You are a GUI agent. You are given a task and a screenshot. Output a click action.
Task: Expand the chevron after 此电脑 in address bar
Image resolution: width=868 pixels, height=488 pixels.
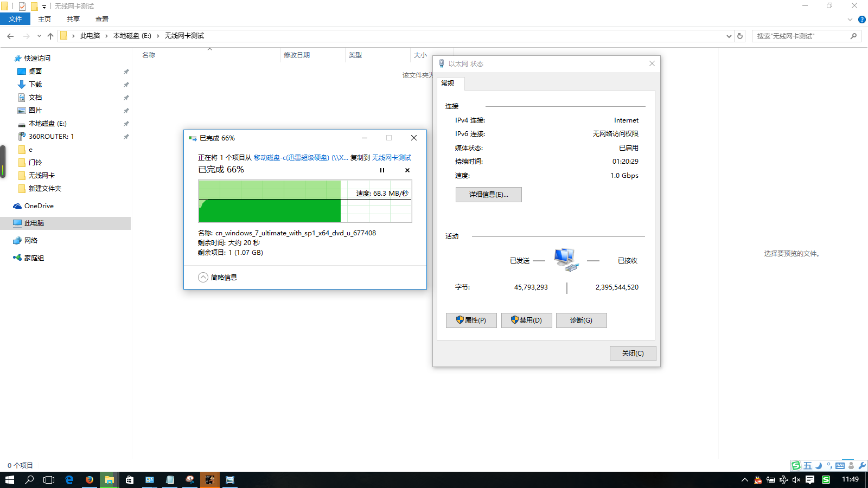106,36
